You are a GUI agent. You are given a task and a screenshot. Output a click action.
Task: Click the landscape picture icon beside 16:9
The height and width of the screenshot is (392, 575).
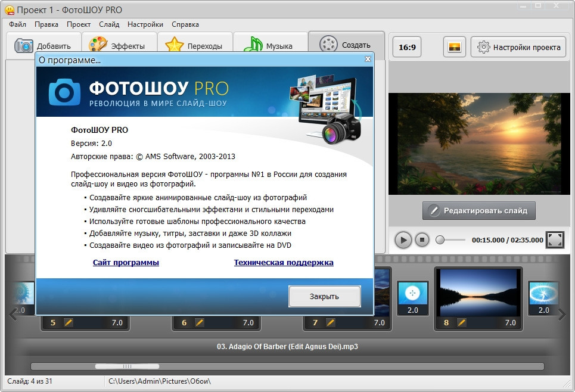455,47
